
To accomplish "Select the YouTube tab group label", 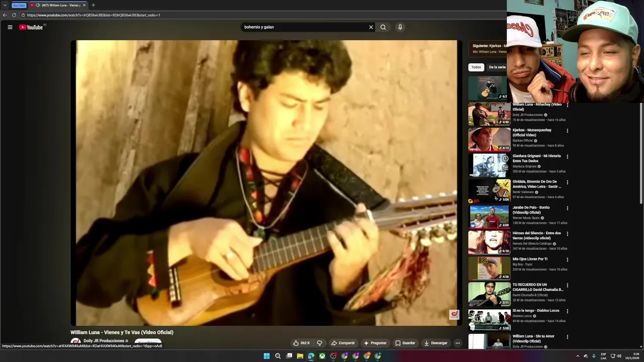I will pos(19,5).
